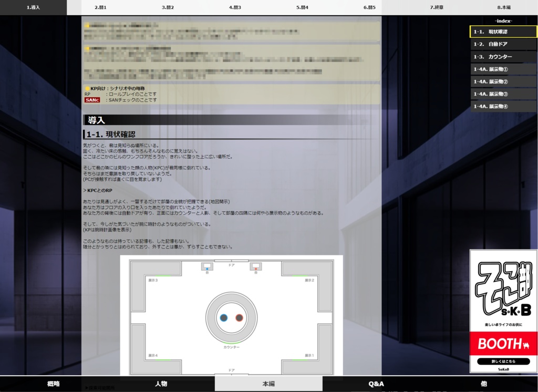This screenshot has width=538, height=392.
Task: Click the >KPCとのRP line
Action: tap(97, 191)
